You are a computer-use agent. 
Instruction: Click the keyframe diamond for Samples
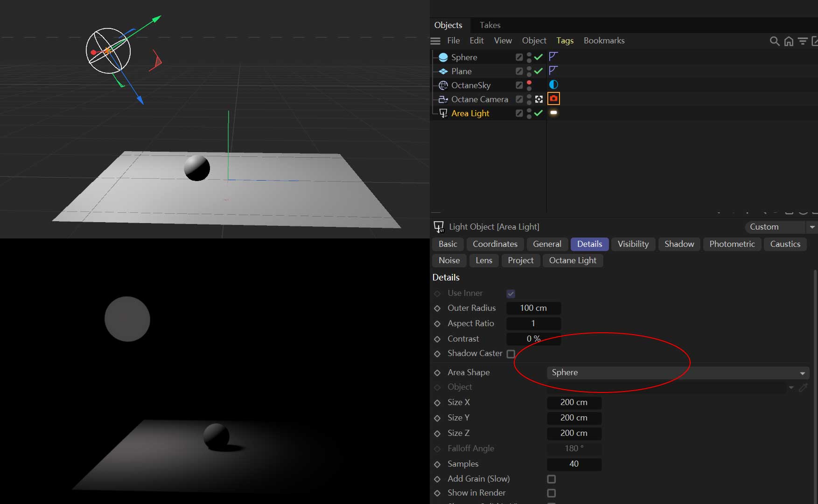point(437,464)
